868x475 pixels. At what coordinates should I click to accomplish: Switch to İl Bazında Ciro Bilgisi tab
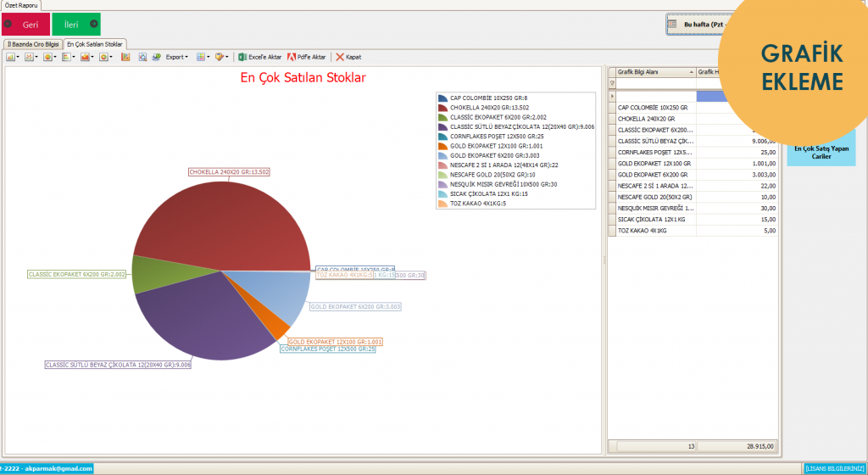coord(33,44)
